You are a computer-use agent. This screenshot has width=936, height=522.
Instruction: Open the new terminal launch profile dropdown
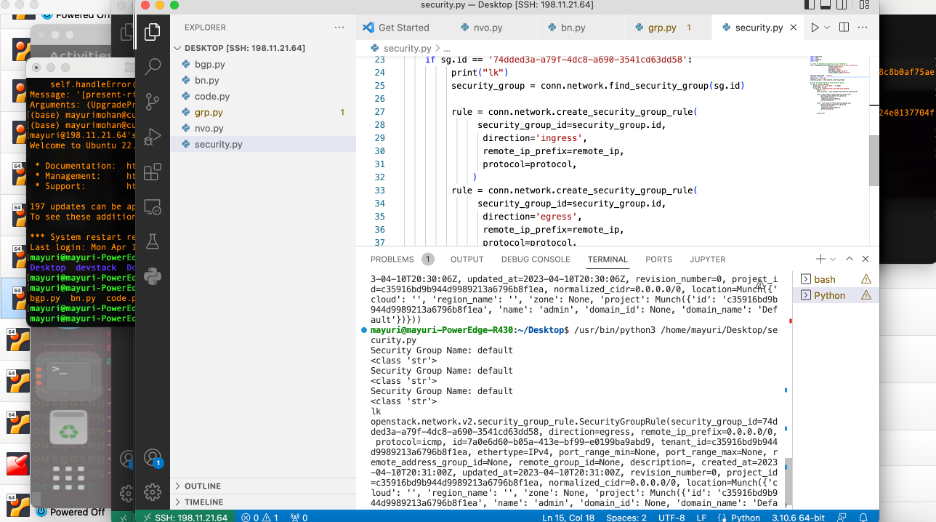coord(833,259)
